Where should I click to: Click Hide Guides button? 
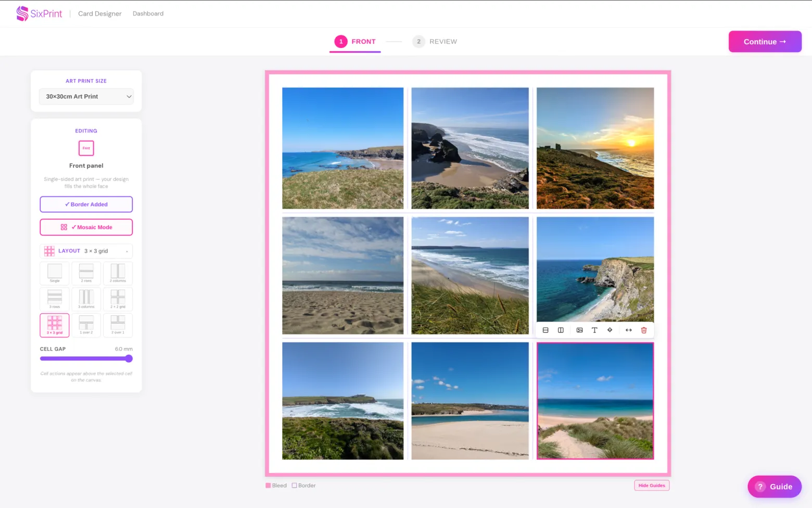pos(652,486)
